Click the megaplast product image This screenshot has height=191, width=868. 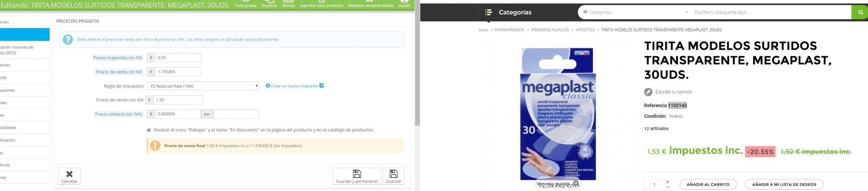click(558, 114)
